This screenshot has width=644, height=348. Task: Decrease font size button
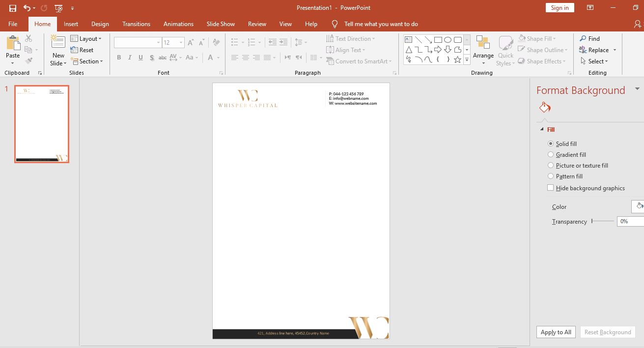click(202, 43)
